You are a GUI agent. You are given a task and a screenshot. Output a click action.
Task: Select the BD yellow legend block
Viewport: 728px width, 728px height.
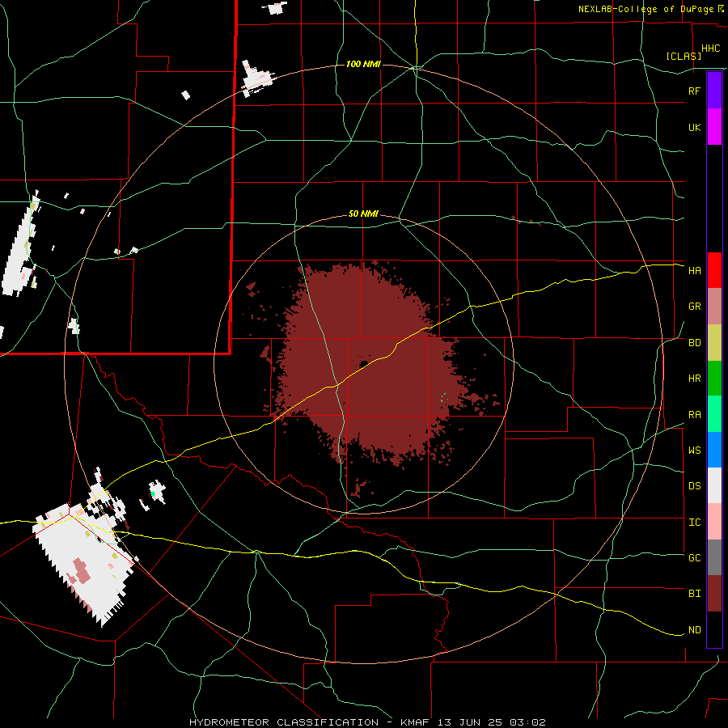point(714,343)
